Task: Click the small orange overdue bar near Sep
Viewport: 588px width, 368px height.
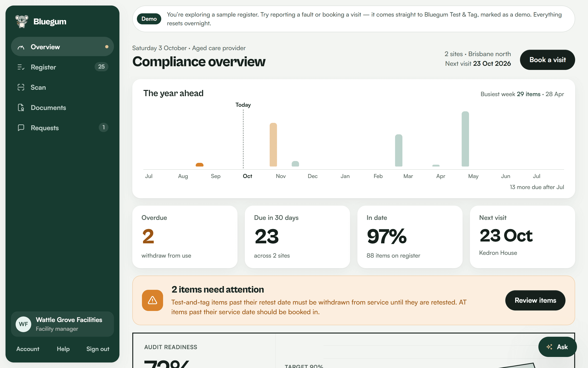Action: tap(199, 164)
